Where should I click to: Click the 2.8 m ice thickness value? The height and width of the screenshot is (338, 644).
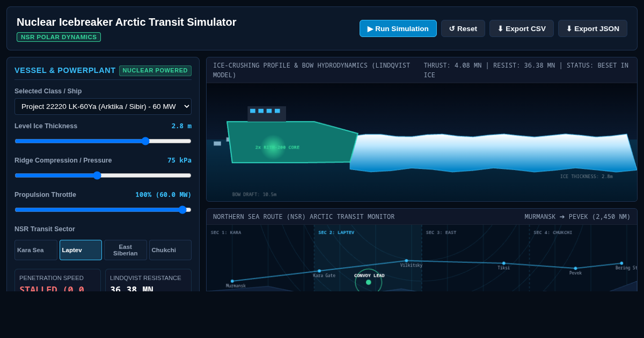(x=181, y=126)
